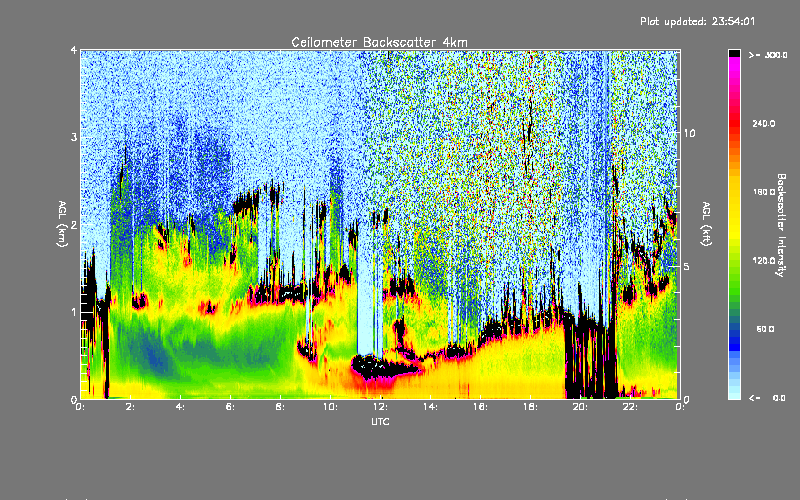Click the '10' tick on the kft axis

(689, 133)
